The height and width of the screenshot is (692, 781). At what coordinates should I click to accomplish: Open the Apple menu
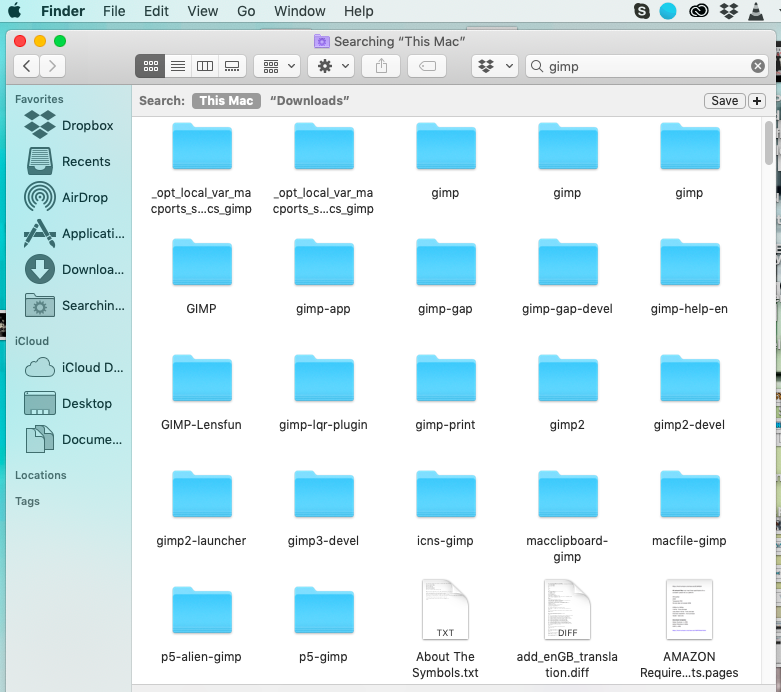tap(15, 10)
